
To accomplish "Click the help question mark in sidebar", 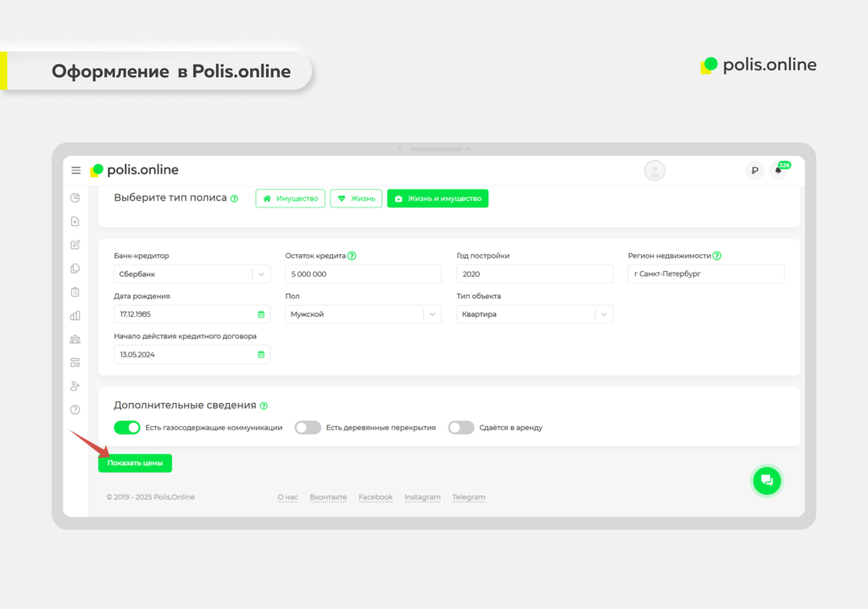I will click(x=75, y=410).
